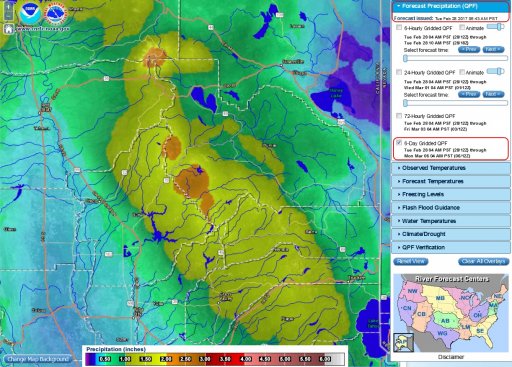Click the '6-Day Gridded QPF' label
The height and width of the screenshot is (367, 512).
[x=425, y=143]
